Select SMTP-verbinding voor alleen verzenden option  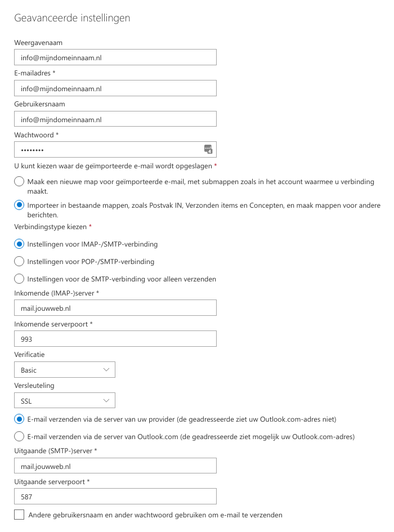tap(19, 279)
